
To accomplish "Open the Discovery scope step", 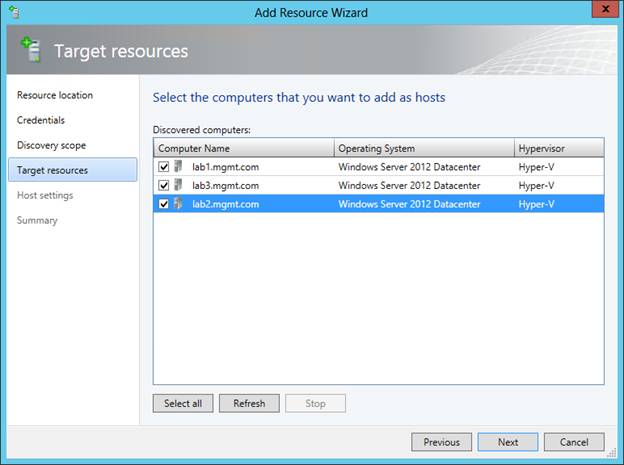I will point(51,145).
